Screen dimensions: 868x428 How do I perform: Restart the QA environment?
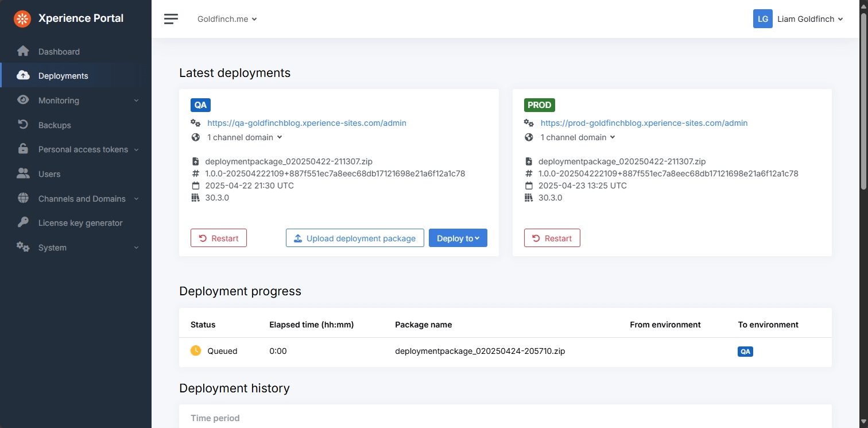click(x=219, y=238)
